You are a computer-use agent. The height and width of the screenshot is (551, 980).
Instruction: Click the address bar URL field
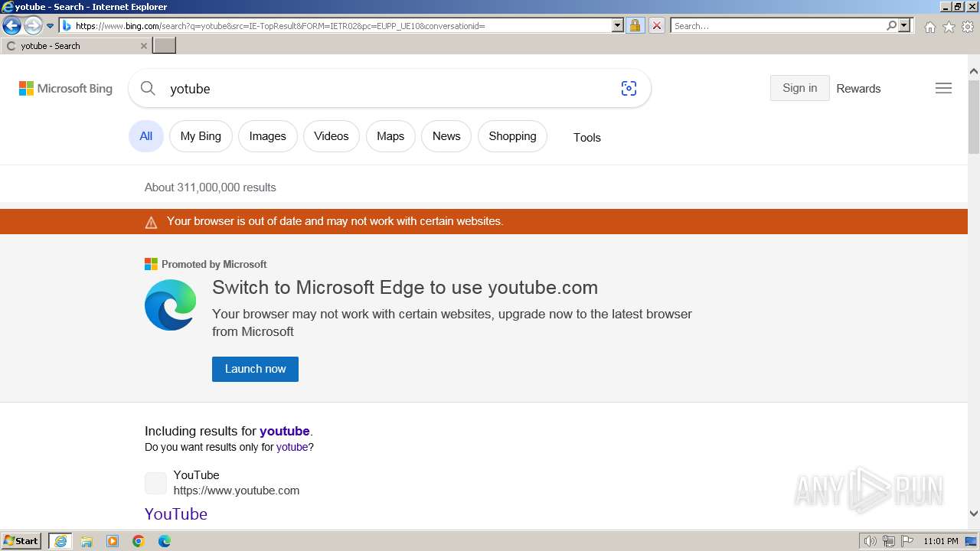[342, 26]
